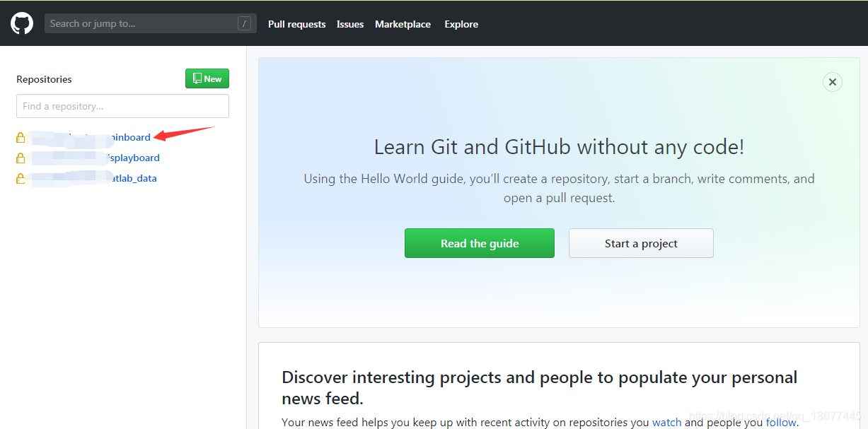Create a repository with the green New button
Viewport: 868px width, 429px height.
pyautogui.click(x=207, y=78)
